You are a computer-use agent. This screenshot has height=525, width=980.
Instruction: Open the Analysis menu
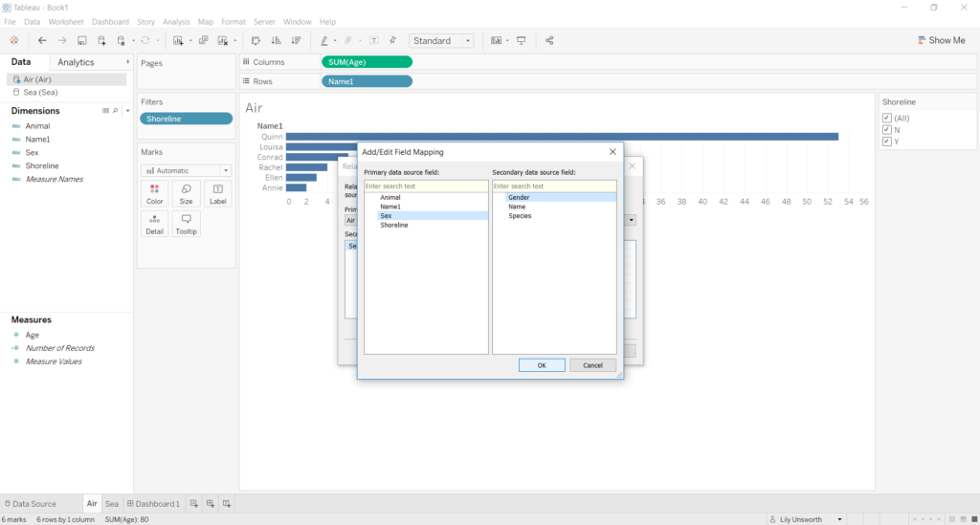(176, 21)
